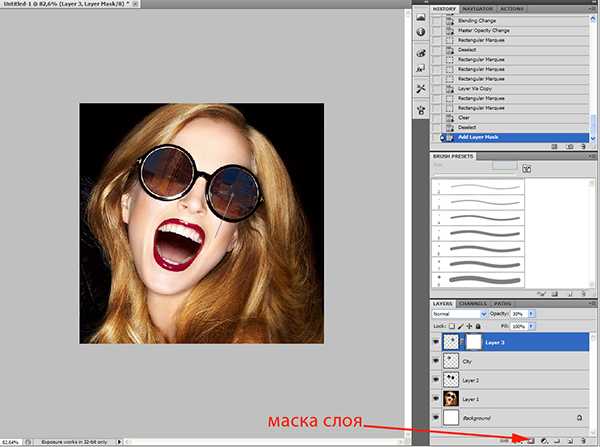Hide the City layer
This screenshot has height=447, width=600.
[437, 361]
